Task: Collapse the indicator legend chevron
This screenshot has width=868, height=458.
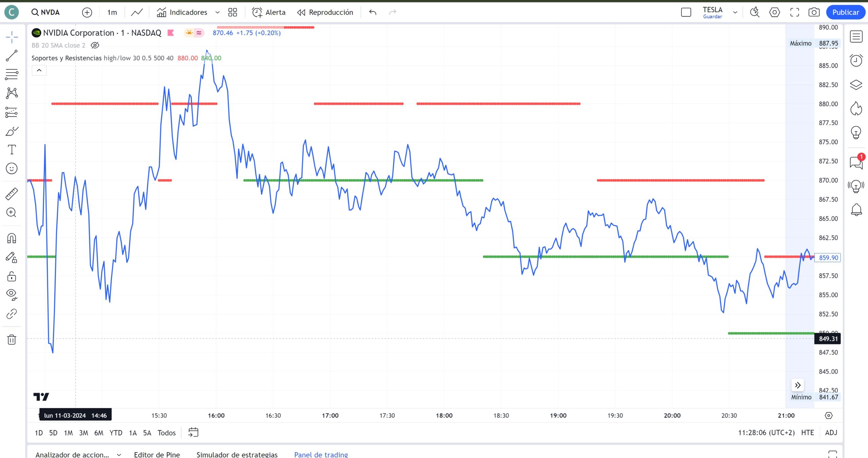Action: (x=39, y=70)
